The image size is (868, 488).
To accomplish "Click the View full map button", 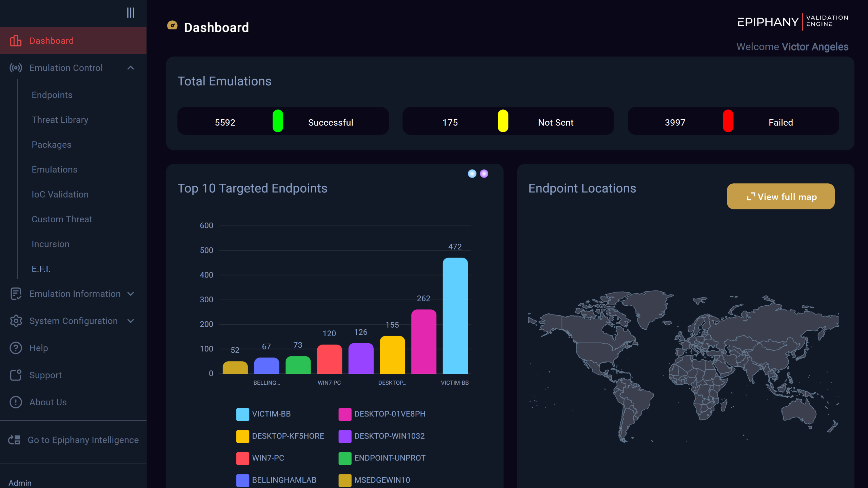I will click(781, 197).
